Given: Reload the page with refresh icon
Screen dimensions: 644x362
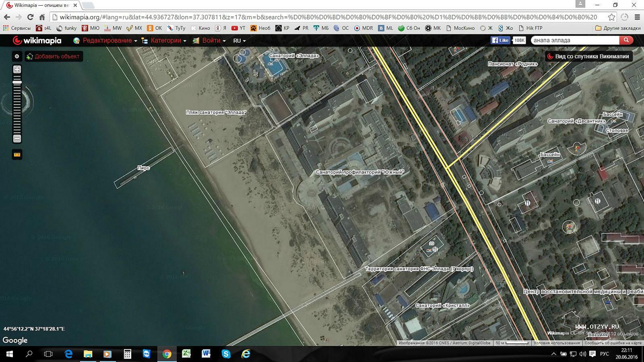Looking at the screenshot, I should pos(30,17).
